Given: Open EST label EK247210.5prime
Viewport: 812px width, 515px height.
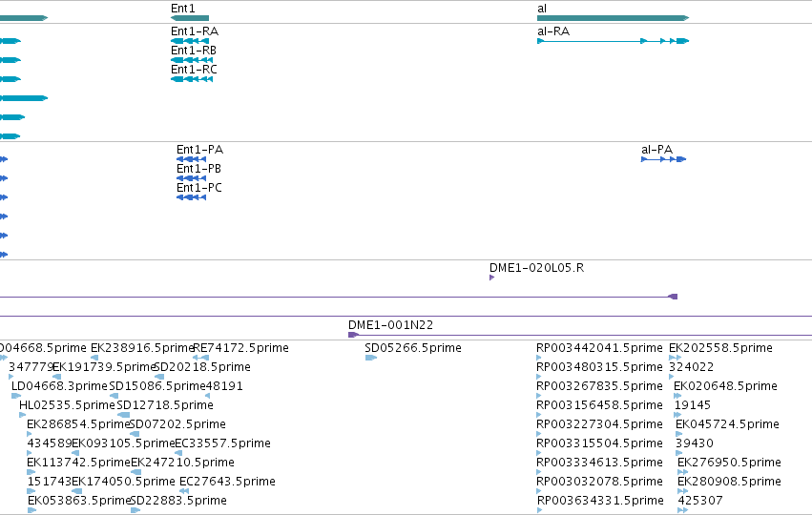Looking at the screenshot, I should click(182, 463).
